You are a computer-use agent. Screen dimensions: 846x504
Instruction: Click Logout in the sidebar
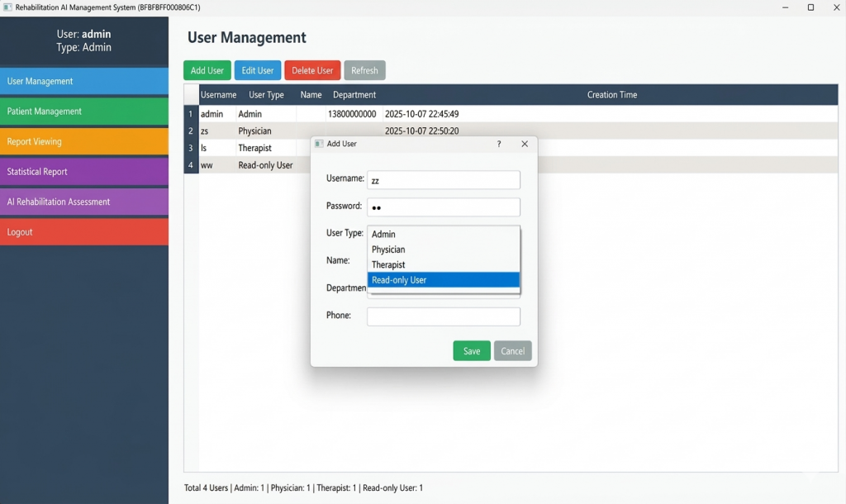pyautogui.click(x=84, y=232)
